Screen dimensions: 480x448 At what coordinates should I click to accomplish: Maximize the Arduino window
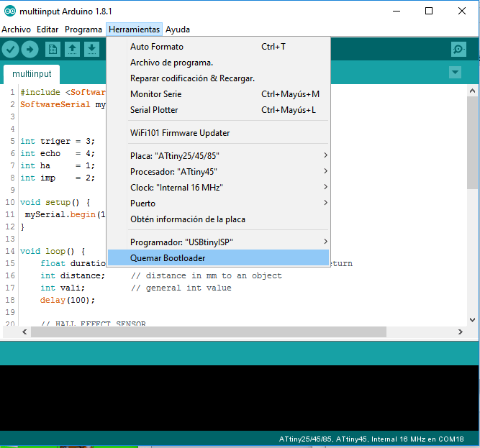(x=429, y=12)
